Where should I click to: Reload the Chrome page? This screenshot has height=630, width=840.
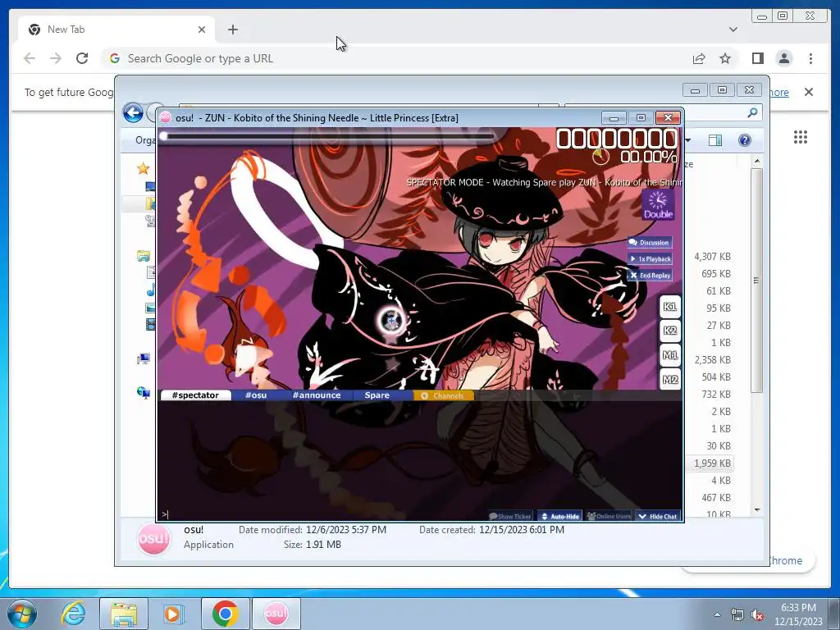click(x=82, y=58)
